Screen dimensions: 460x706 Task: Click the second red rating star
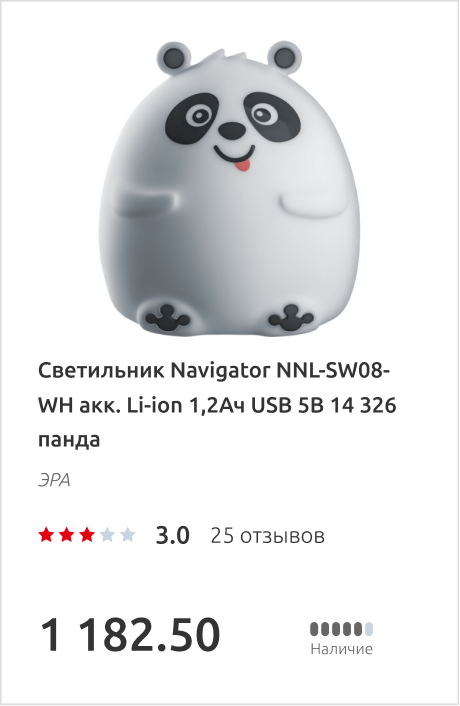coord(67,535)
